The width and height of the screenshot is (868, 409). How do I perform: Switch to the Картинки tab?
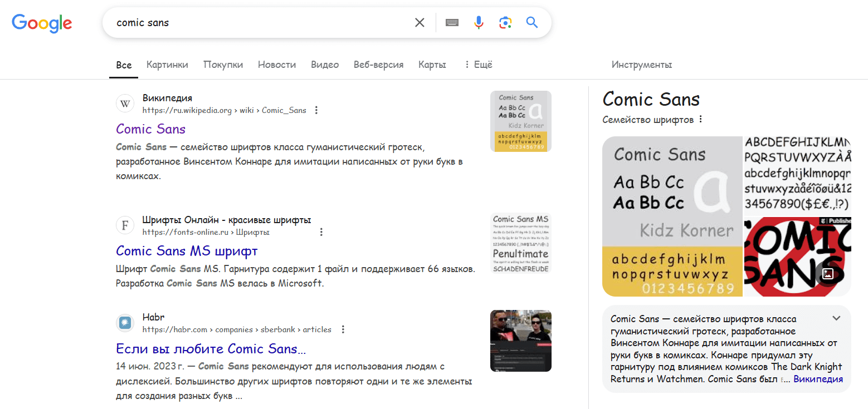[167, 65]
